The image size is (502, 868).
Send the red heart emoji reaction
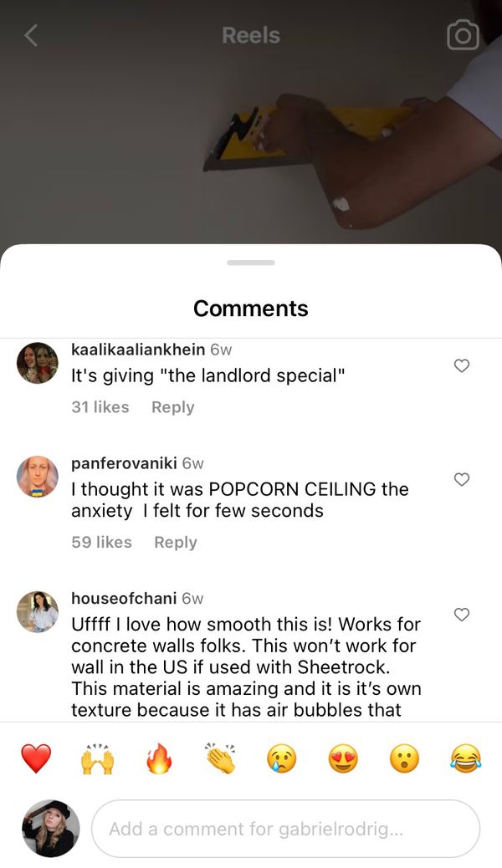[x=36, y=758]
